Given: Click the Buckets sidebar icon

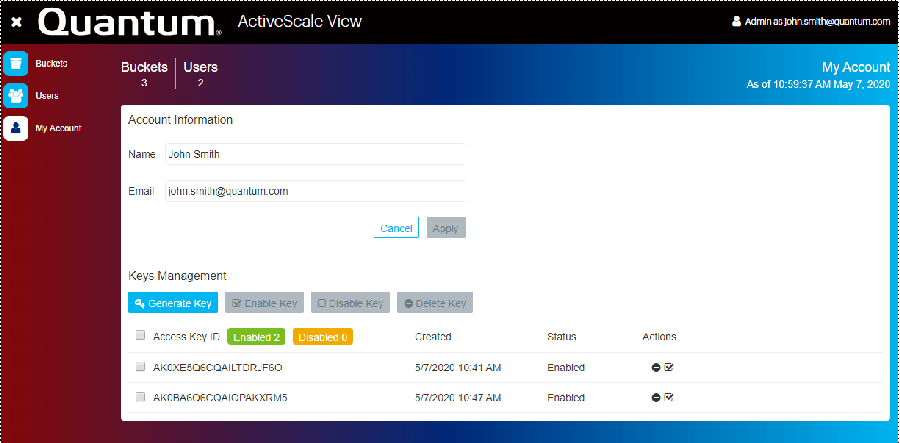Looking at the screenshot, I should point(16,63).
